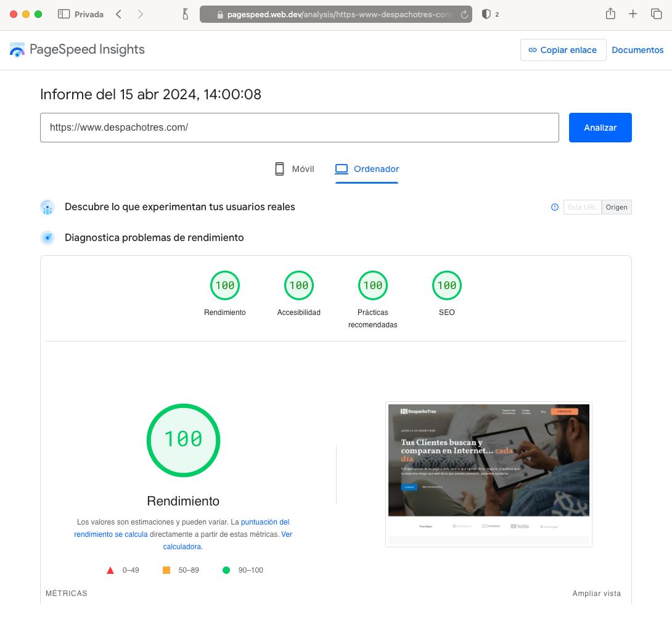
Task: Click the Privada label in the toolbar
Action: (89, 14)
